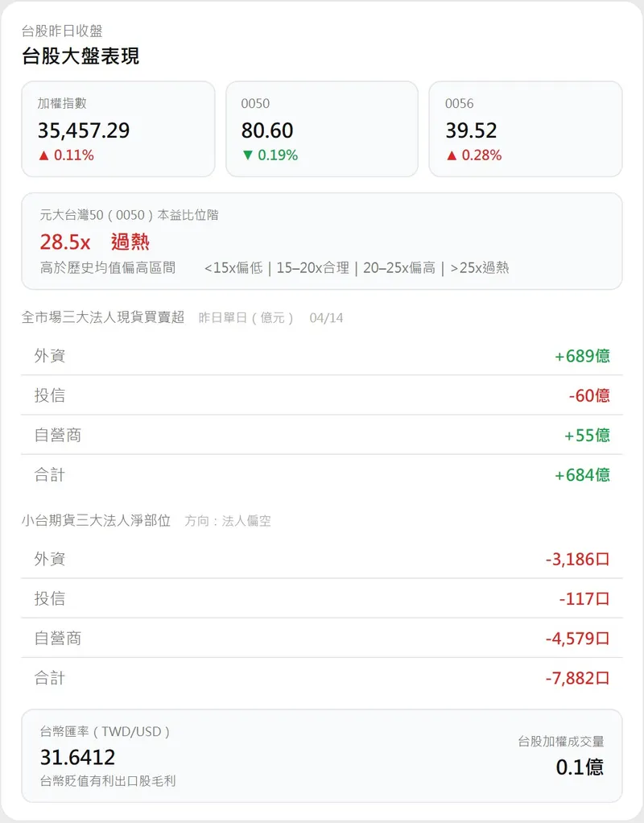This screenshot has width=644, height=823.
Task: Click the 台幣匯率 31.6412 value
Action: point(78,757)
